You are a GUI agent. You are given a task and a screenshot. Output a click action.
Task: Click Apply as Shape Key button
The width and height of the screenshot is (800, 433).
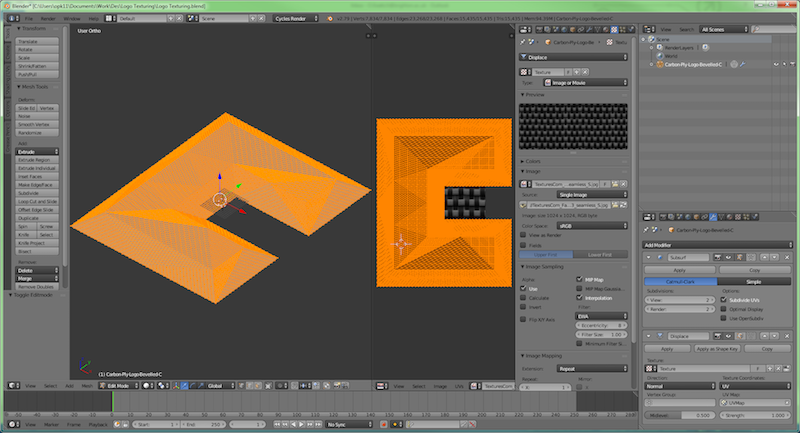coord(719,348)
